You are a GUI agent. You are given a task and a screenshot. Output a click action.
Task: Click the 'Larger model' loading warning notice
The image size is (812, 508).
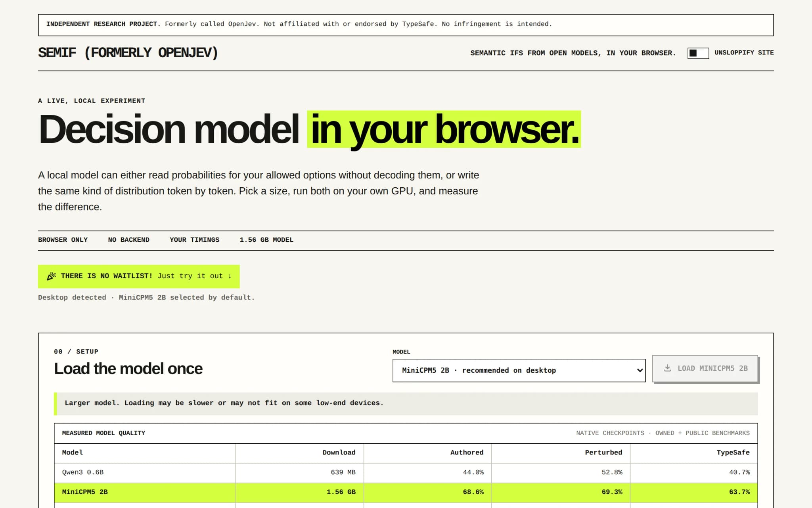point(406,404)
